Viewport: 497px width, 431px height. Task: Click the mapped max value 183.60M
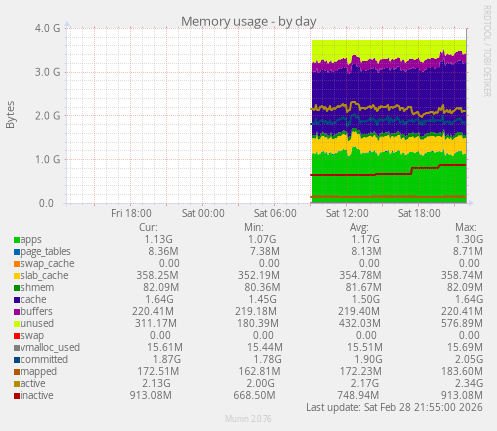(462, 371)
